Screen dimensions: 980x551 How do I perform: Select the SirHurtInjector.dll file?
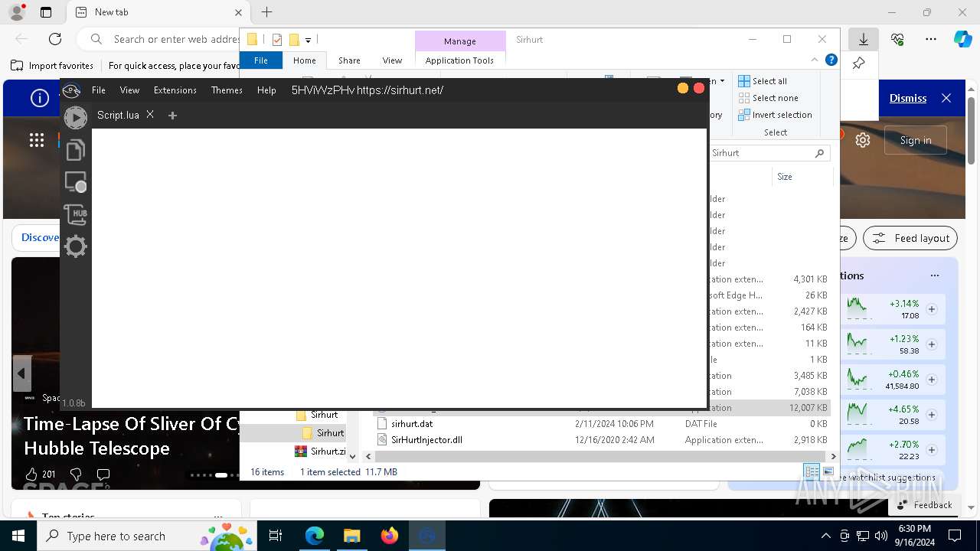pos(426,440)
